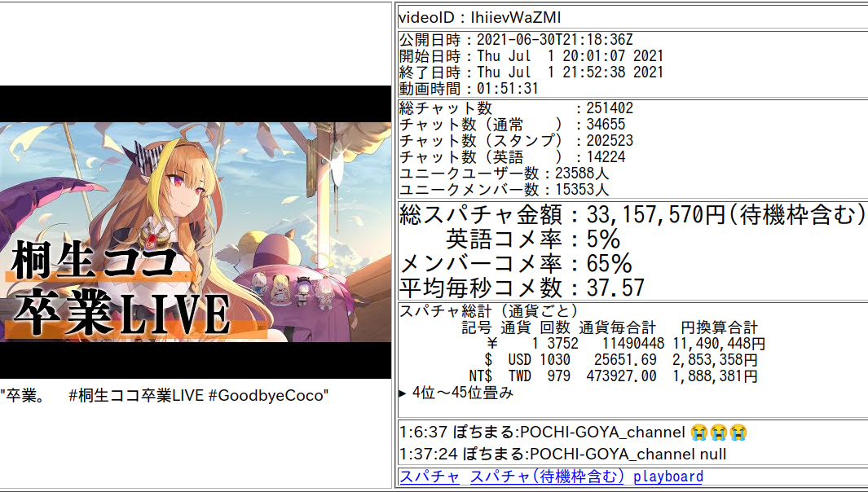Click the ¥ currency row 11,490,448円

625,344
